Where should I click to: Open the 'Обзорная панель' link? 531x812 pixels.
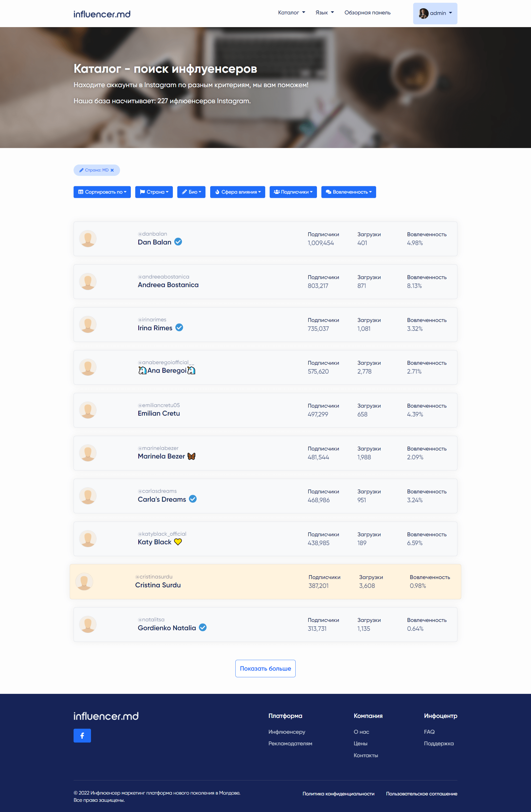tap(367, 13)
